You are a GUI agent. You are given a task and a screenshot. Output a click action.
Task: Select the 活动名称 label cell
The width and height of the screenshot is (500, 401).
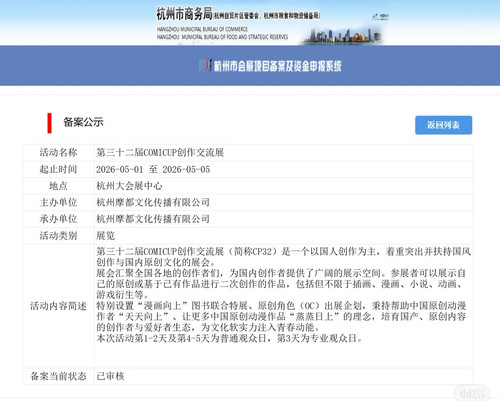click(x=58, y=153)
